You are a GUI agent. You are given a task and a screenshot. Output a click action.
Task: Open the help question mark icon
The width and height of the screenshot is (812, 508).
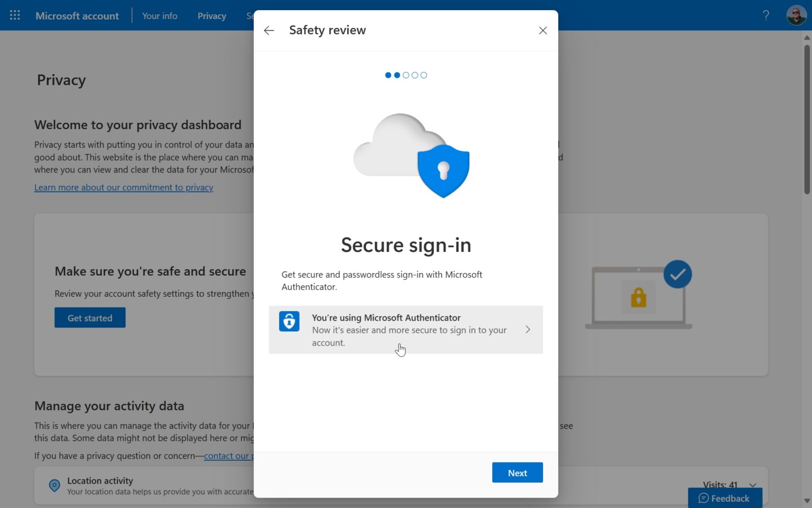(765, 15)
